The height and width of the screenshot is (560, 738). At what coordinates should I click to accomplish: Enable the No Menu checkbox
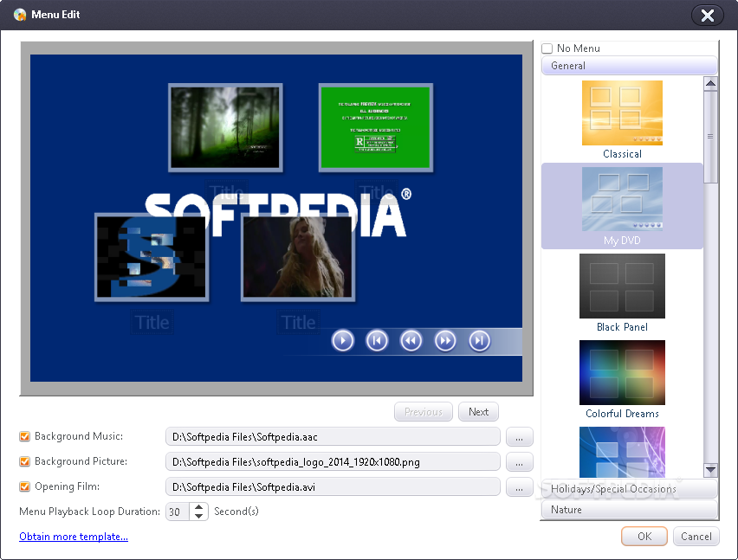click(x=547, y=48)
